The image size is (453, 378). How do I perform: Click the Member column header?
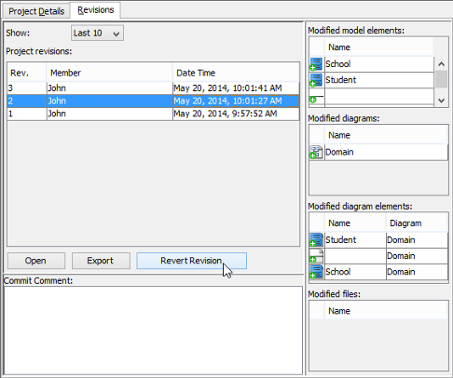[x=109, y=73]
